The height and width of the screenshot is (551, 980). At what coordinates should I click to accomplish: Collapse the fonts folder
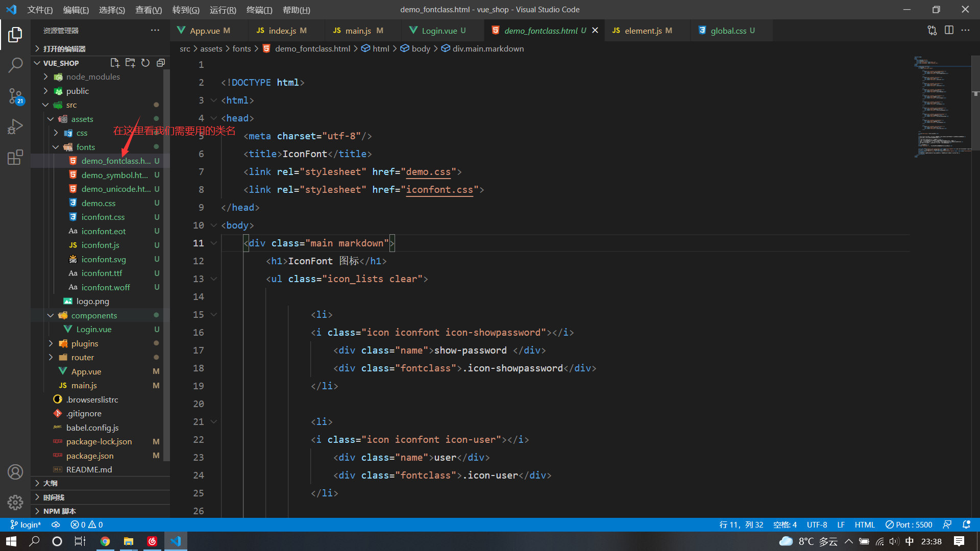point(56,147)
